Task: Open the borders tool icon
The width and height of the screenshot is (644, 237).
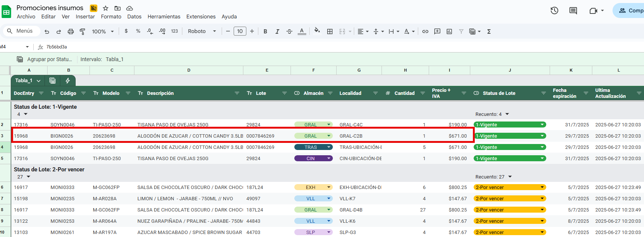Action: [330, 31]
